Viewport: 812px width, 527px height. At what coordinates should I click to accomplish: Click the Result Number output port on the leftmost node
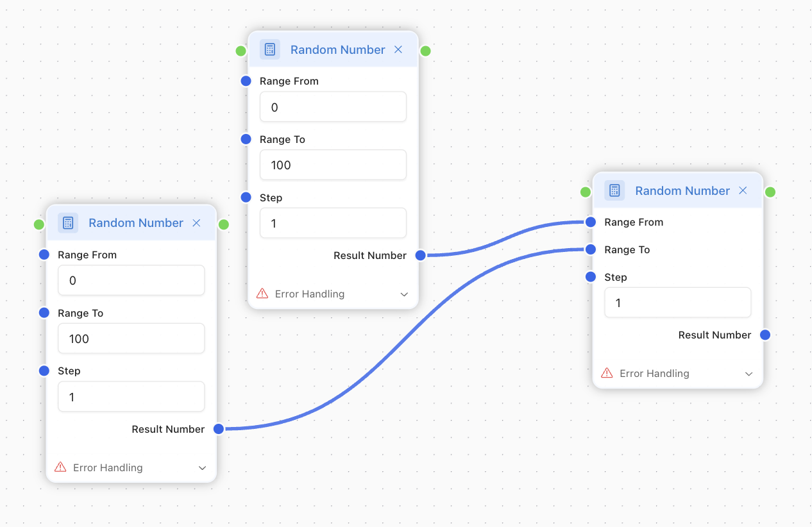219,429
